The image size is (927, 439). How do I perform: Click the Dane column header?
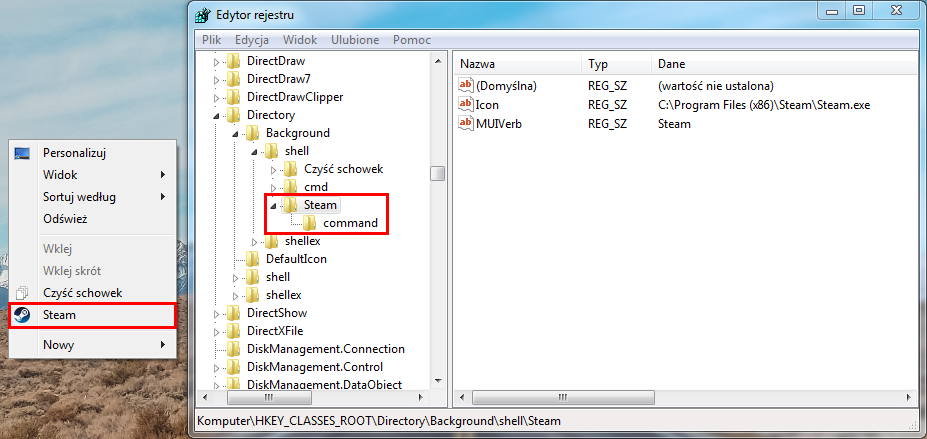[785, 64]
